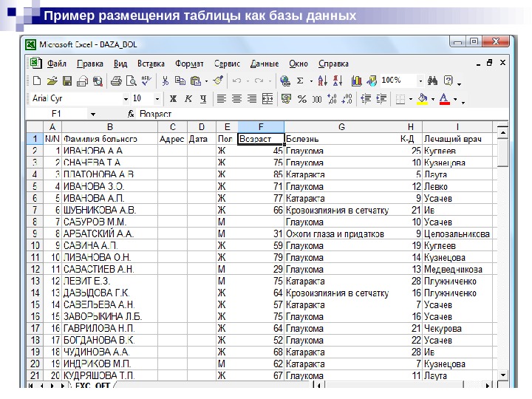Toggle underline formatting (Ч)
The image size is (532, 399).
tap(203, 99)
